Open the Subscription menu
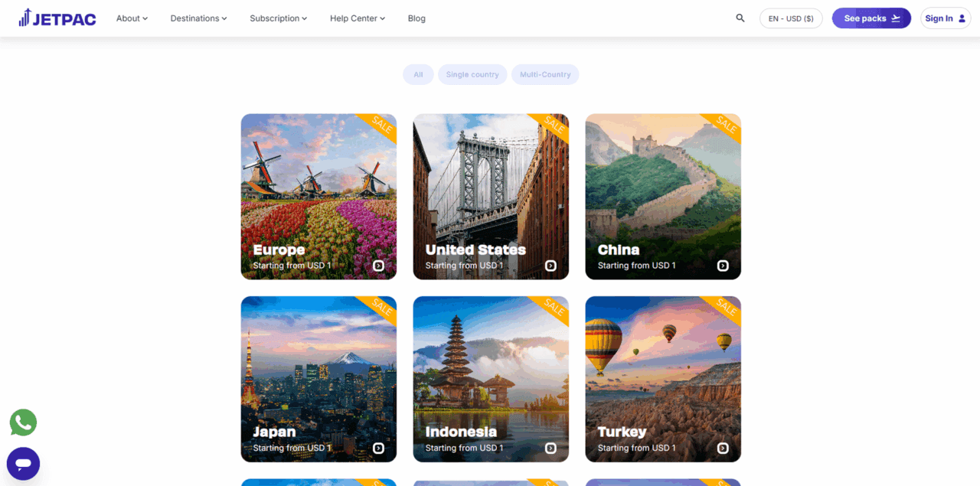Image resolution: width=980 pixels, height=486 pixels. 278,18
